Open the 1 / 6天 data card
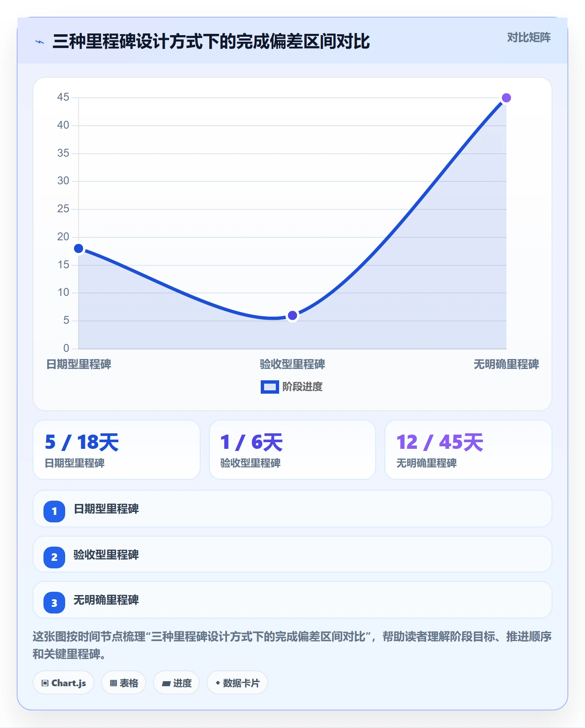 pos(292,450)
